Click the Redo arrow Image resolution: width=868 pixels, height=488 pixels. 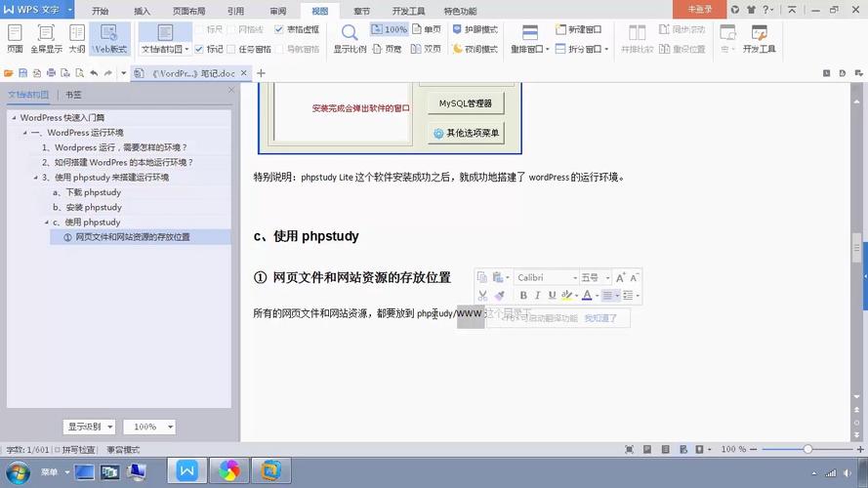108,73
